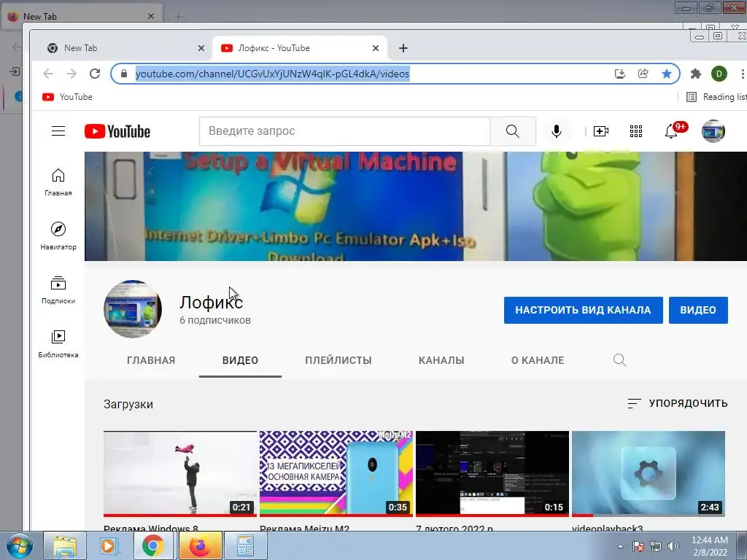Bookmark star icon in address bar
This screenshot has height=560, width=747.
667,74
